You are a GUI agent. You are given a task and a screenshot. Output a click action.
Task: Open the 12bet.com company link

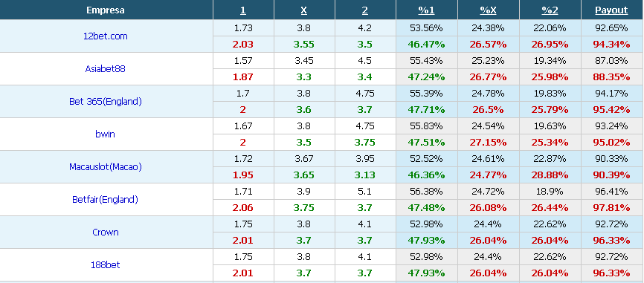pyautogui.click(x=105, y=36)
